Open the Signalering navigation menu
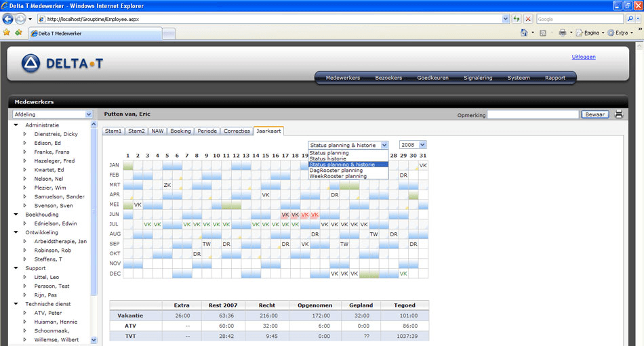Image resolution: width=644 pixels, height=346 pixels. pos(478,78)
